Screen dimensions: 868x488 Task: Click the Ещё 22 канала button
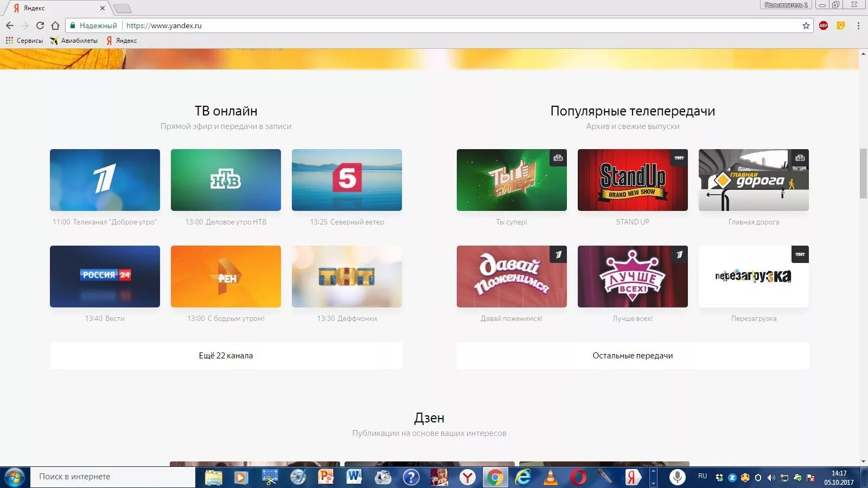(226, 356)
